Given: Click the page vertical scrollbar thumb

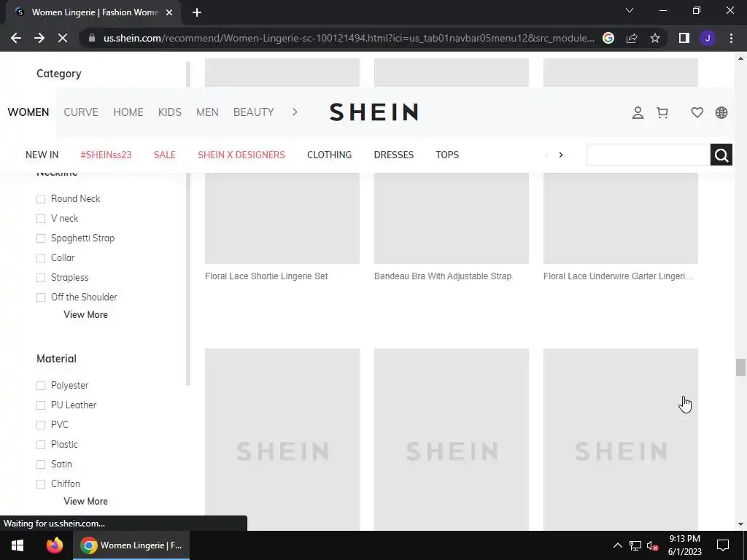Looking at the screenshot, I should pos(740,367).
